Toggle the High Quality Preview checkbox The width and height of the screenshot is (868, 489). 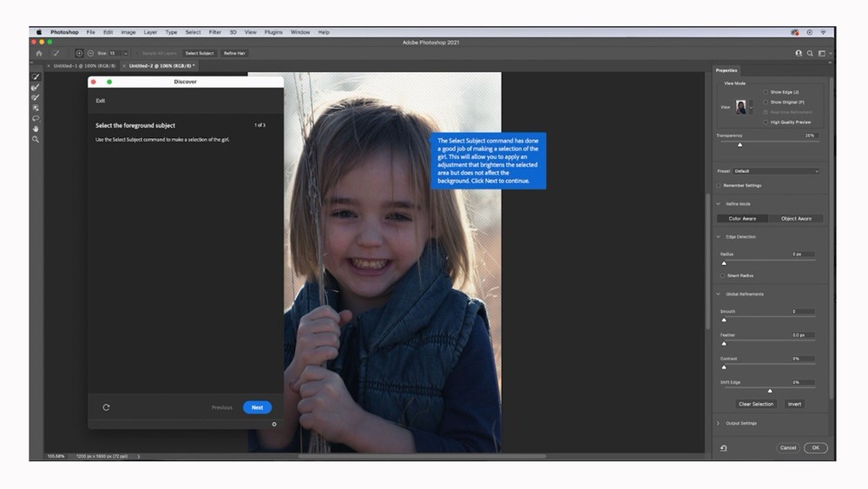[x=766, y=122]
